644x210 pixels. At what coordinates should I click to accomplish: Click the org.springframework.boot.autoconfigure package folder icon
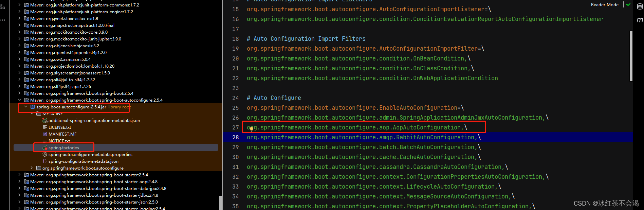point(39,168)
